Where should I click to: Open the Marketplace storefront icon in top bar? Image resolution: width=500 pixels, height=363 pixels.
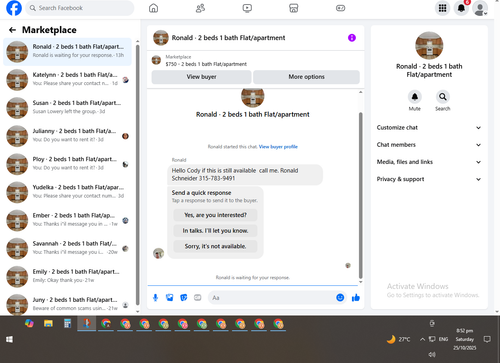(294, 8)
